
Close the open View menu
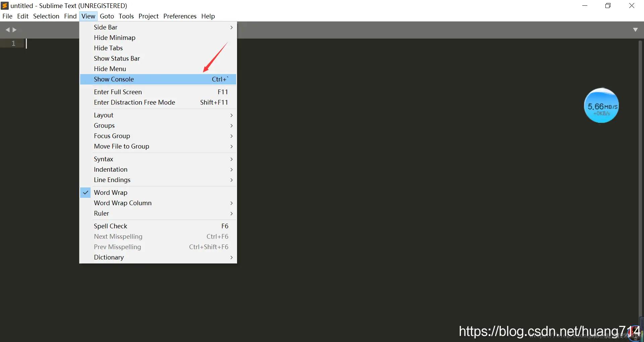pos(88,16)
